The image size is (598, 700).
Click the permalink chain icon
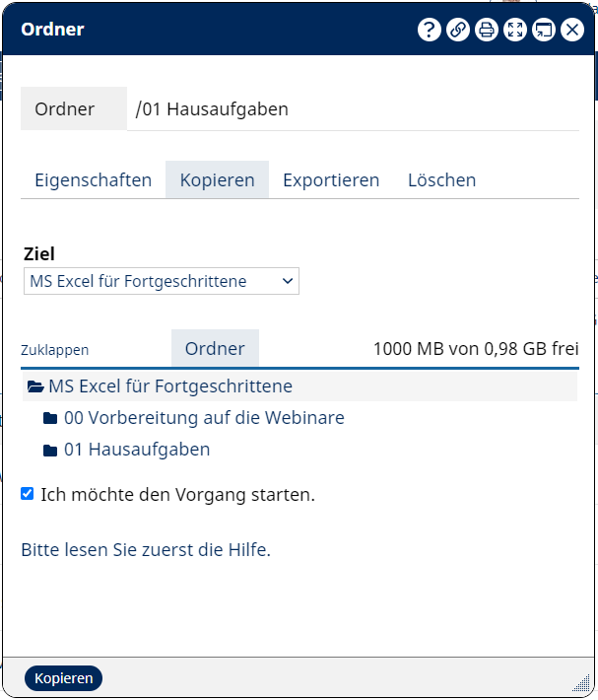tap(457, 30)
